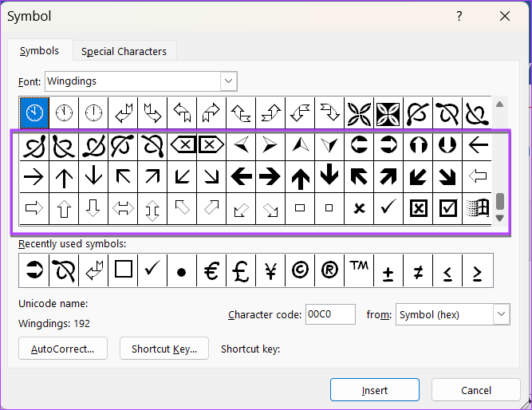Switch to the Special Characters tab
532x410 pixels.
point(124,51)
